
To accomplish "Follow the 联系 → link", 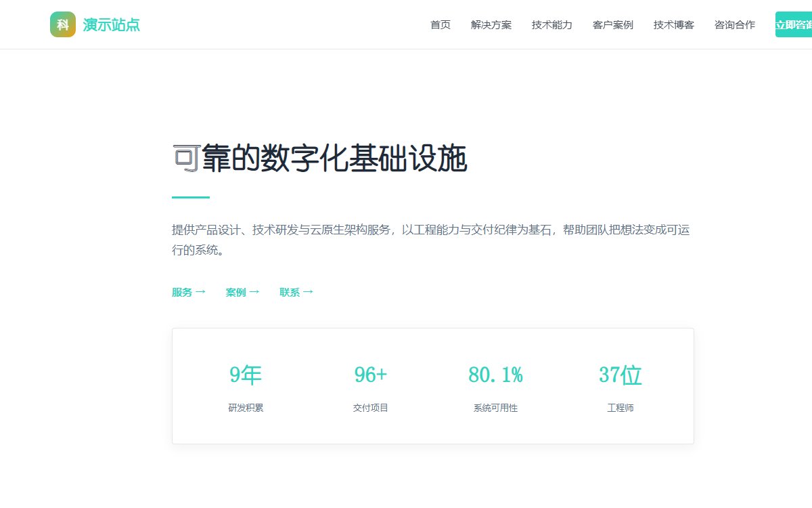I will click(296, 293).
